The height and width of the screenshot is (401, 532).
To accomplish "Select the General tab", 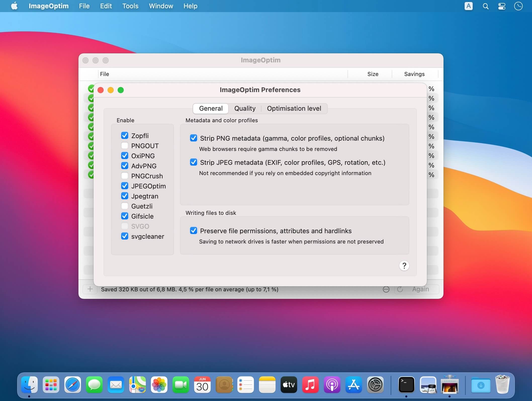I will pyautogui.click(x=211, y=108).
